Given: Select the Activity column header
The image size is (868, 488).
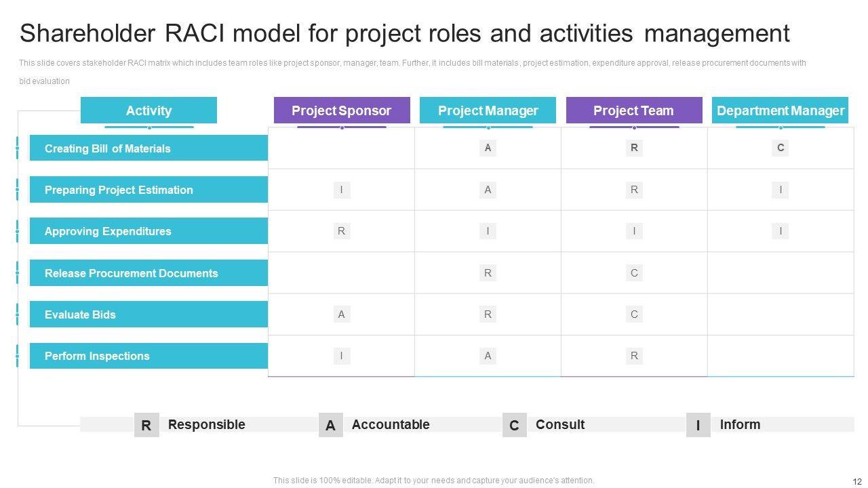Looking at the screenshot, I should pos(149,110).
